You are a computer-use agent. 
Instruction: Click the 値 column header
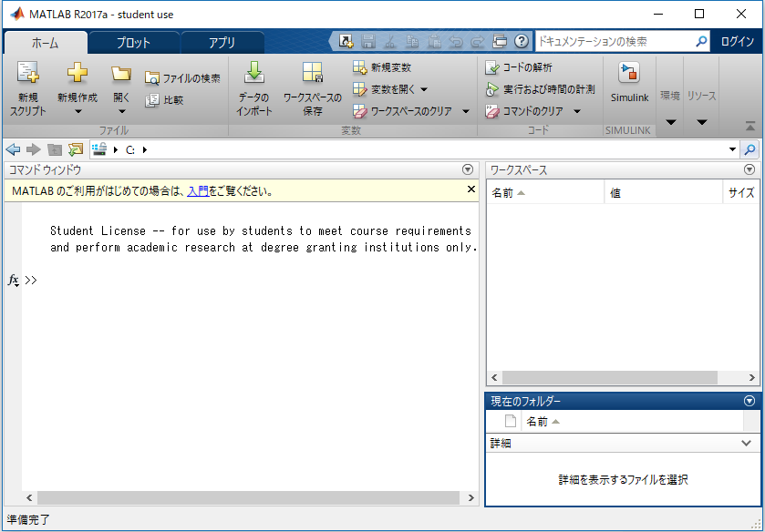(x=663, y=193)
